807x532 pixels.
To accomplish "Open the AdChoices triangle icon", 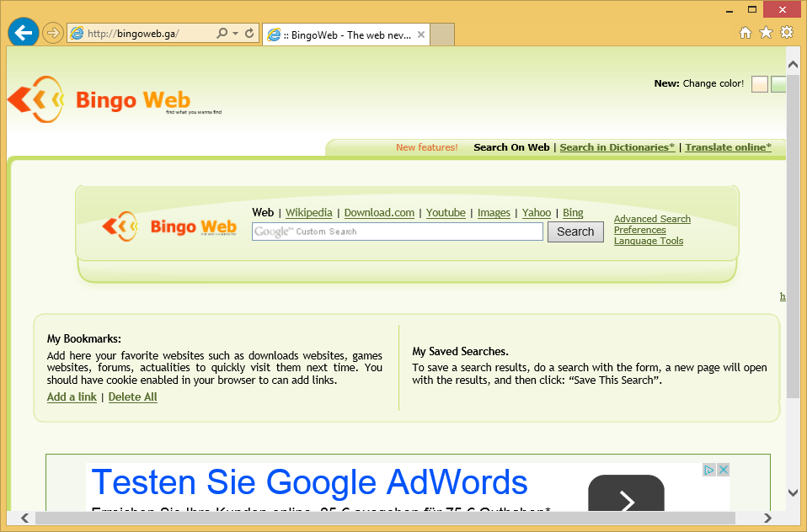I will tap(709, 470).
